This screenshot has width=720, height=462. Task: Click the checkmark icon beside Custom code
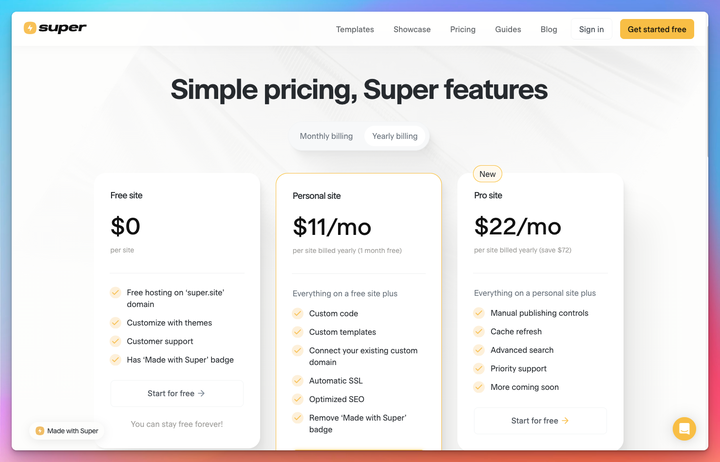pyautogui.click(x=297, y=314)
